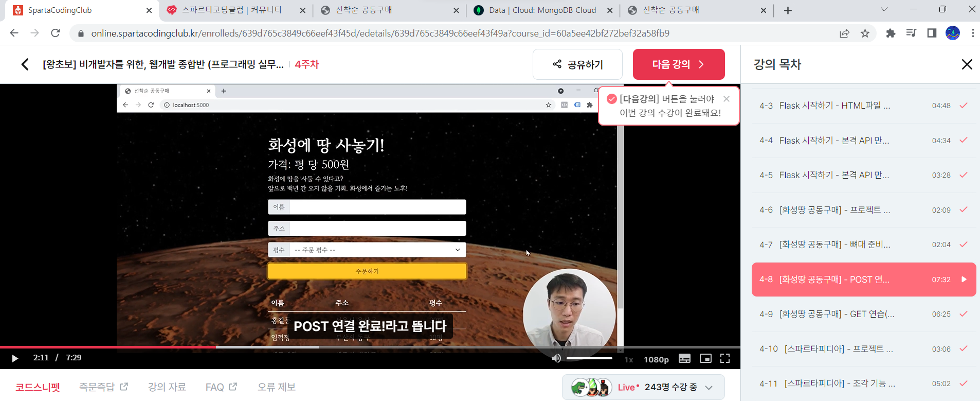Dismiss the 다음강의 tooltip popup

727,99
